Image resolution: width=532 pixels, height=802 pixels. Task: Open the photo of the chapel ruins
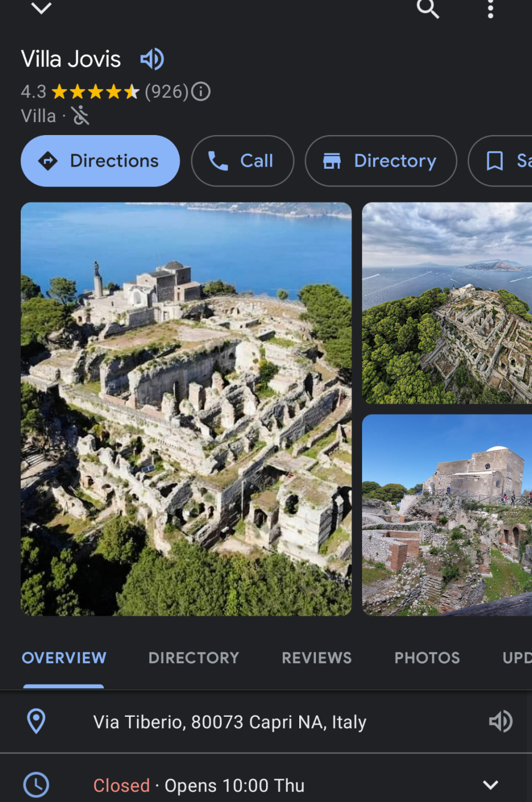click(x=447, y=515)
